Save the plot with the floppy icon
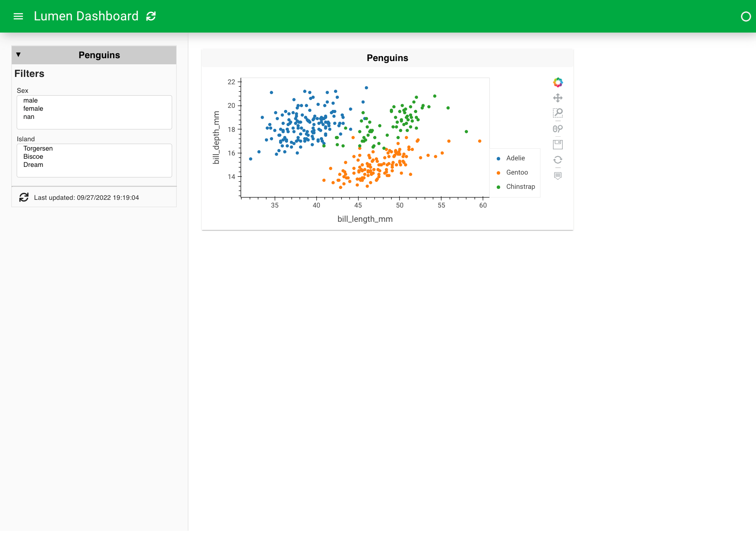The image size is (756, 536). pyautogui.click(x=558, y=144)
